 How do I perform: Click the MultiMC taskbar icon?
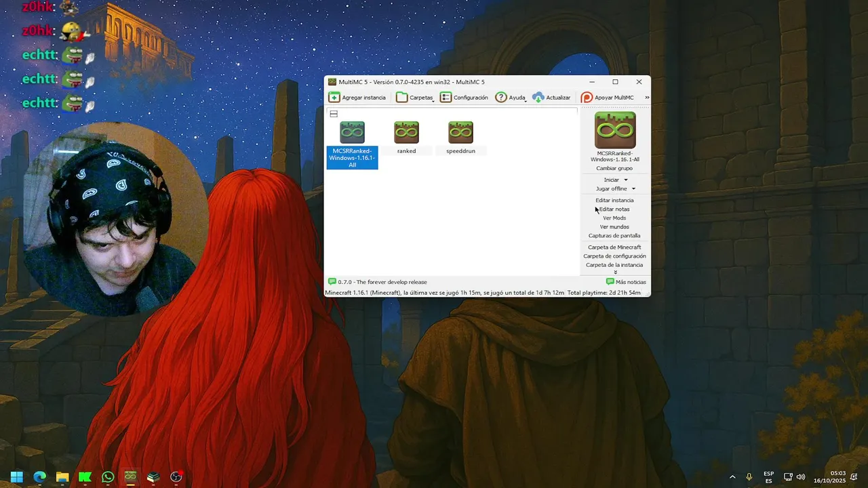coord(131,476)
